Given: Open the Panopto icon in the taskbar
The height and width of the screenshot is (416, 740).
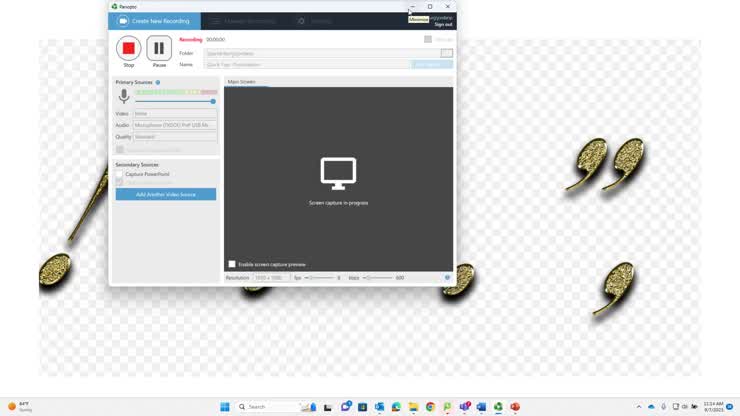Looking at the screenshot, I should pos(498,407).
